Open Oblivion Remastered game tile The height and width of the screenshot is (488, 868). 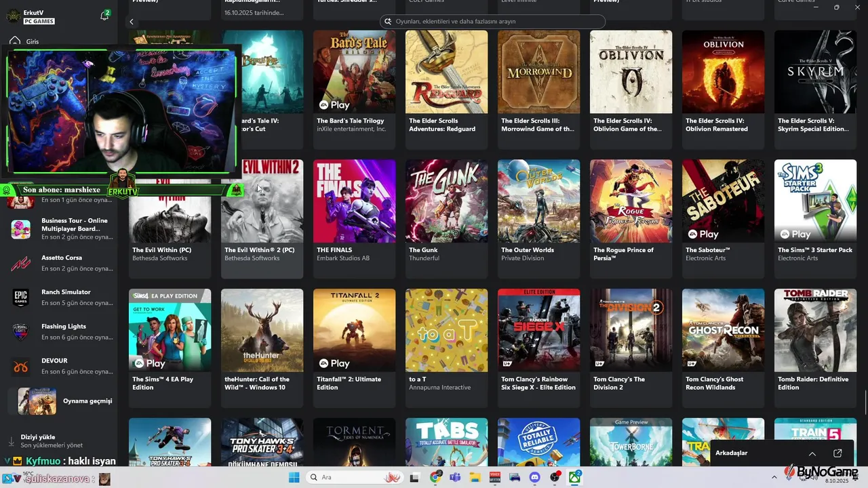(x=723, y=89)
